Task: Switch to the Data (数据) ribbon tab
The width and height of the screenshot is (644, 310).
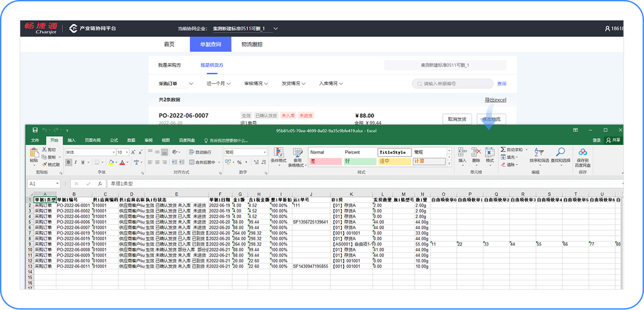Action: (131, 140)
